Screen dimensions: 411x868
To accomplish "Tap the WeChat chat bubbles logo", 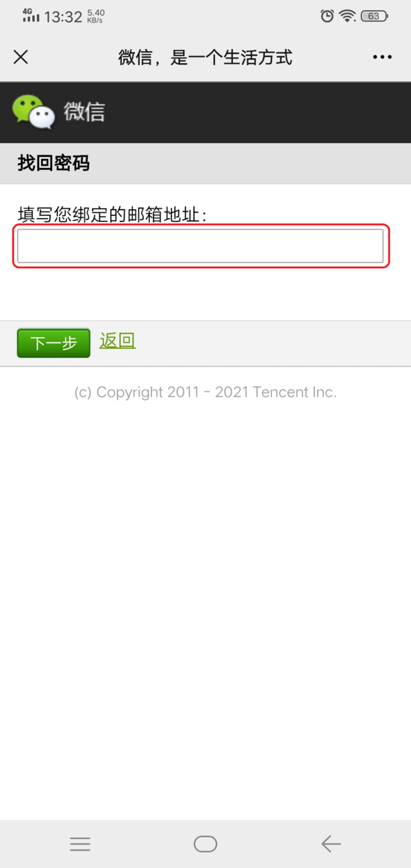I will [x=34, y=112].
